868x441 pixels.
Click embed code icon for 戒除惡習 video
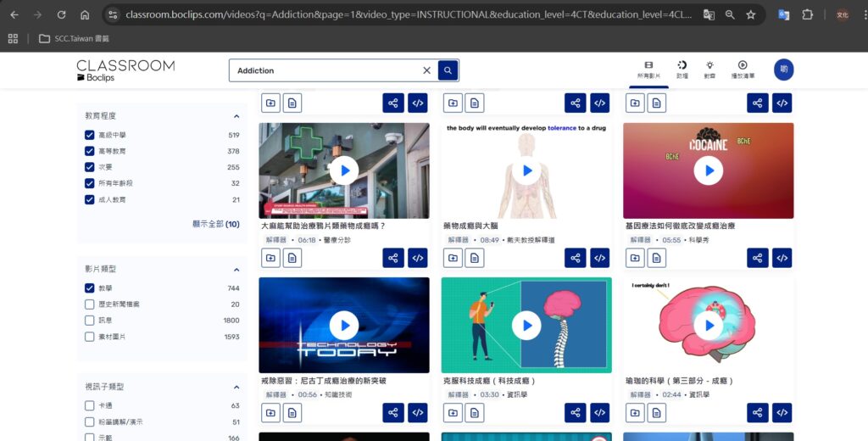(417, 413)
